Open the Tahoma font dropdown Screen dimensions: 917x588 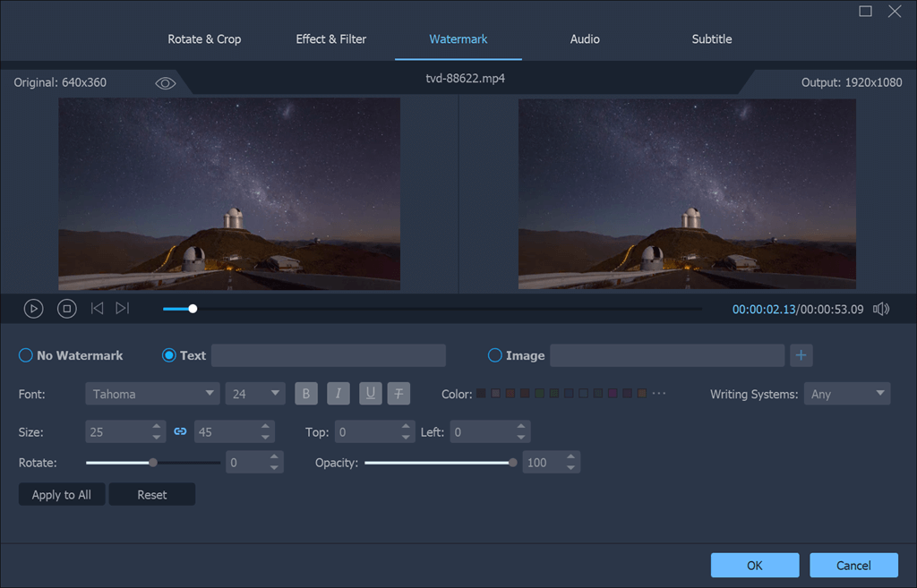[152, 394]
